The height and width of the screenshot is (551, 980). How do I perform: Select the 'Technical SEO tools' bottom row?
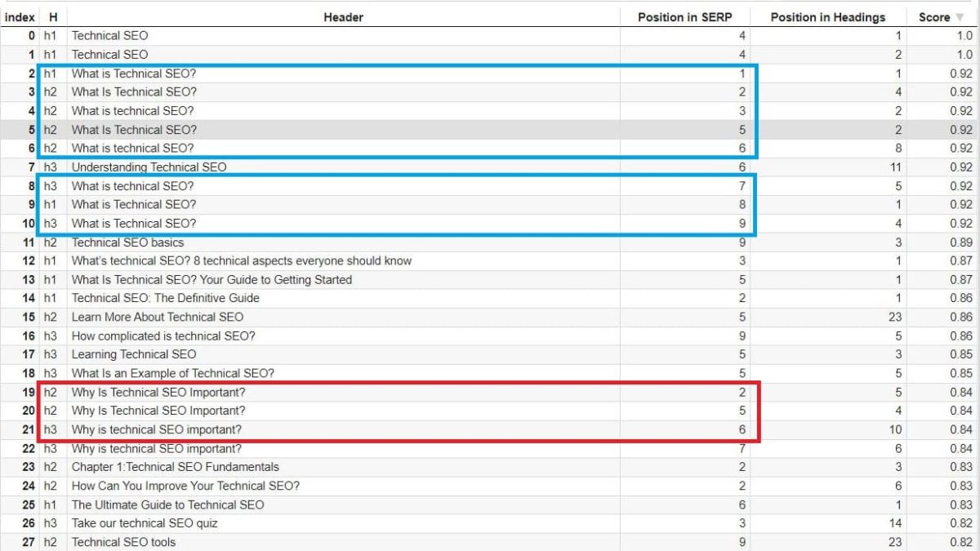(x=122, y=542)
